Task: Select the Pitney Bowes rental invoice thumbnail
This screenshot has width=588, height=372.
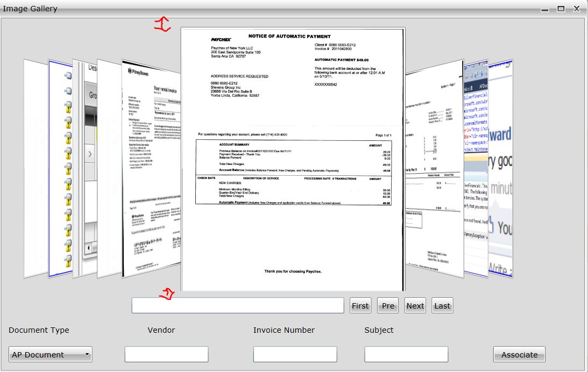Action: tap(151, 169)
